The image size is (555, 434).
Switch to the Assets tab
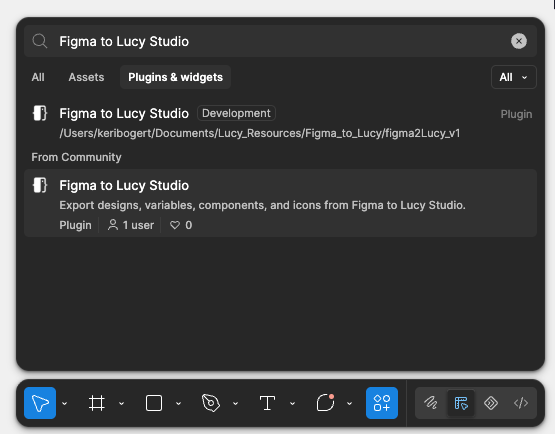coord(86,77)
